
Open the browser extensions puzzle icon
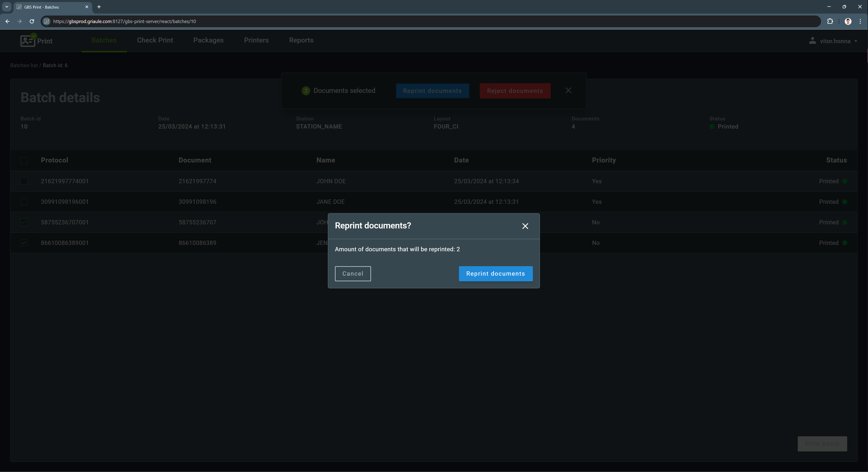(830, 21)
